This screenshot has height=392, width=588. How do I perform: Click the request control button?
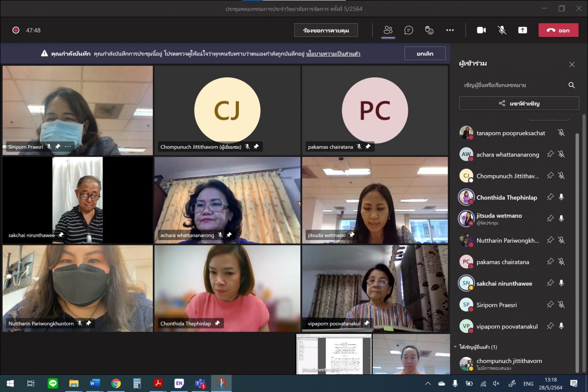(326, 30)
